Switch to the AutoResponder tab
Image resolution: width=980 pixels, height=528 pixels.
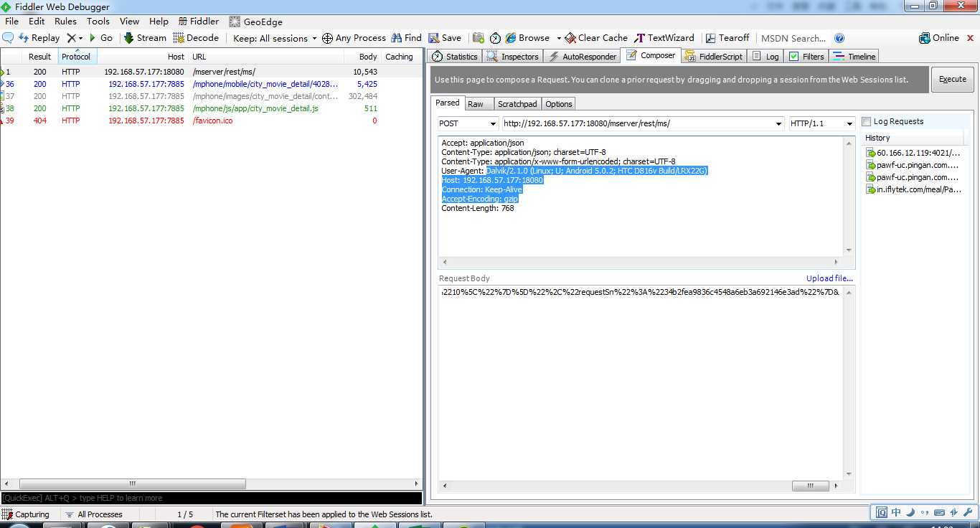click(x=582, y=57)
